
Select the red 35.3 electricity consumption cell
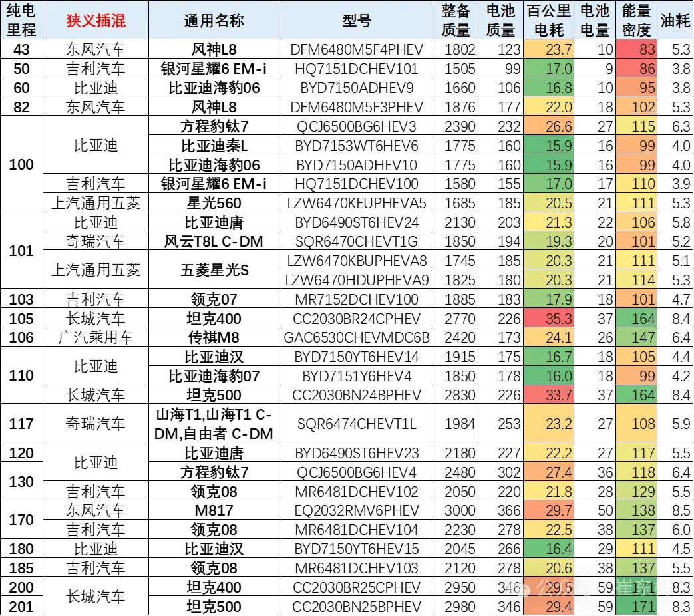click(x=549, y=318)
